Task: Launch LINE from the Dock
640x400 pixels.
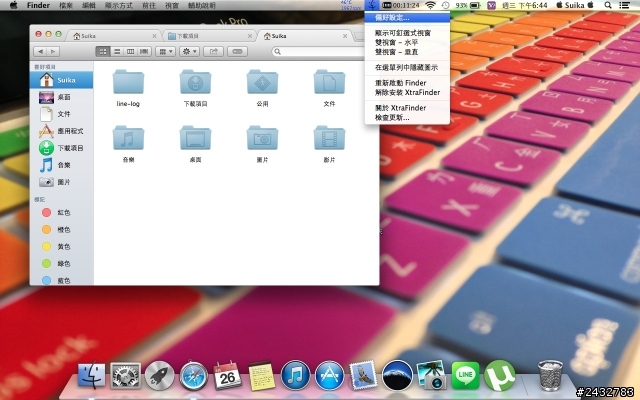Action: click(465, 375)
